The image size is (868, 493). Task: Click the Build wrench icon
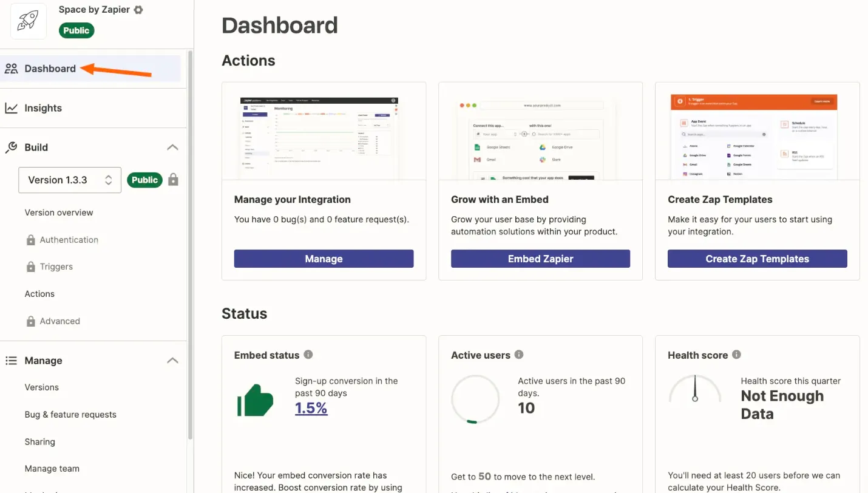tap(12, 148)
